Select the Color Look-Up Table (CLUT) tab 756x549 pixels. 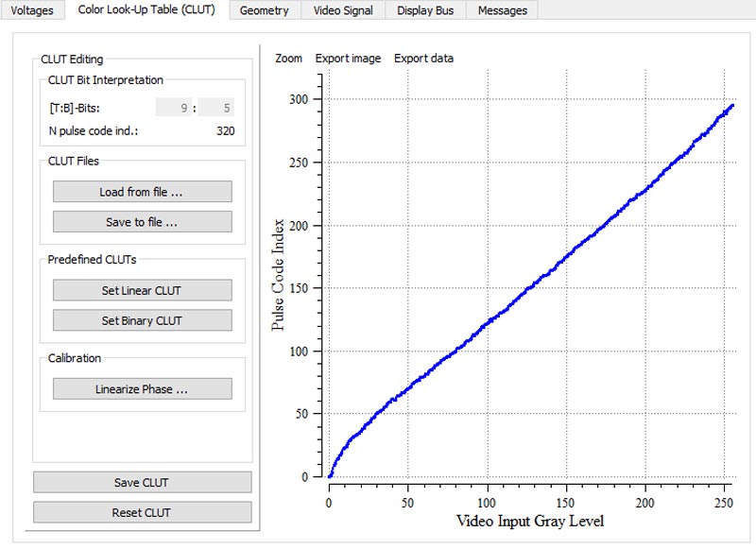click(146, 9)
